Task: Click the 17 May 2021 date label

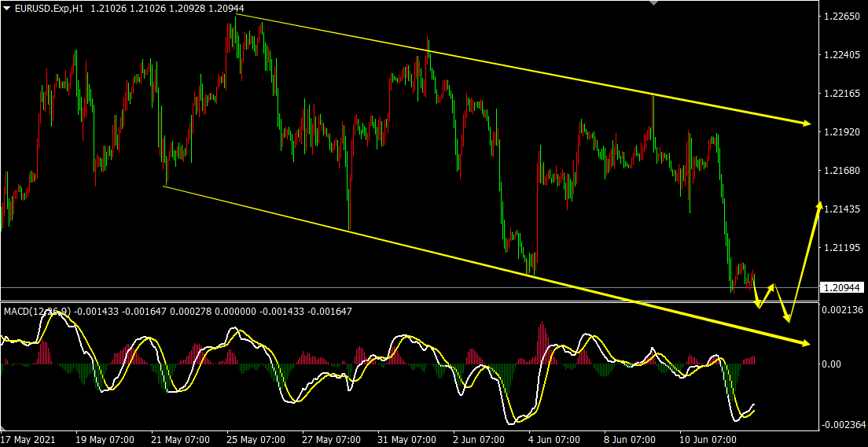Action: [x=28, y=440]
